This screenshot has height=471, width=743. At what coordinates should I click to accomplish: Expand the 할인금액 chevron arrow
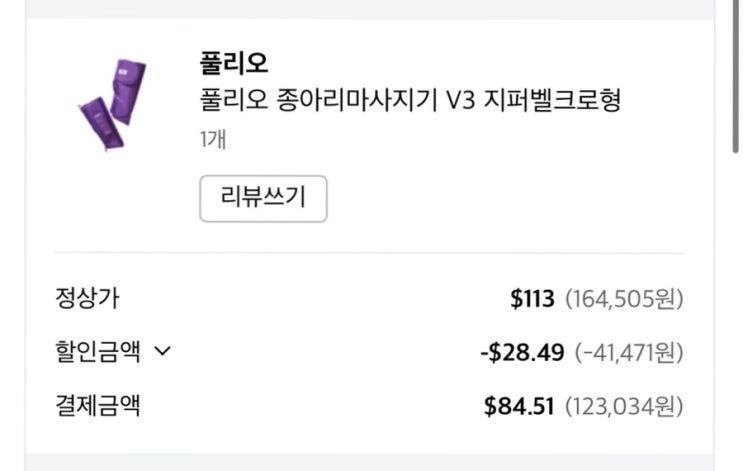tap(164, 352)
